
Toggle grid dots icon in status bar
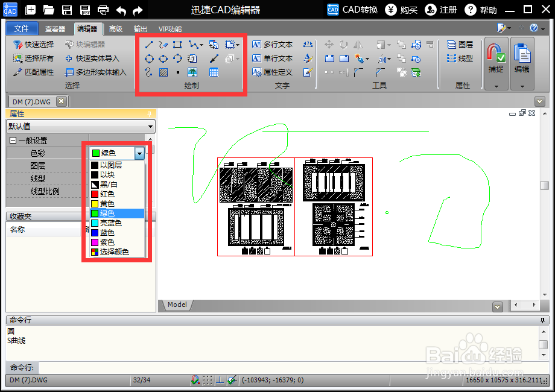[x=208, y=381]
